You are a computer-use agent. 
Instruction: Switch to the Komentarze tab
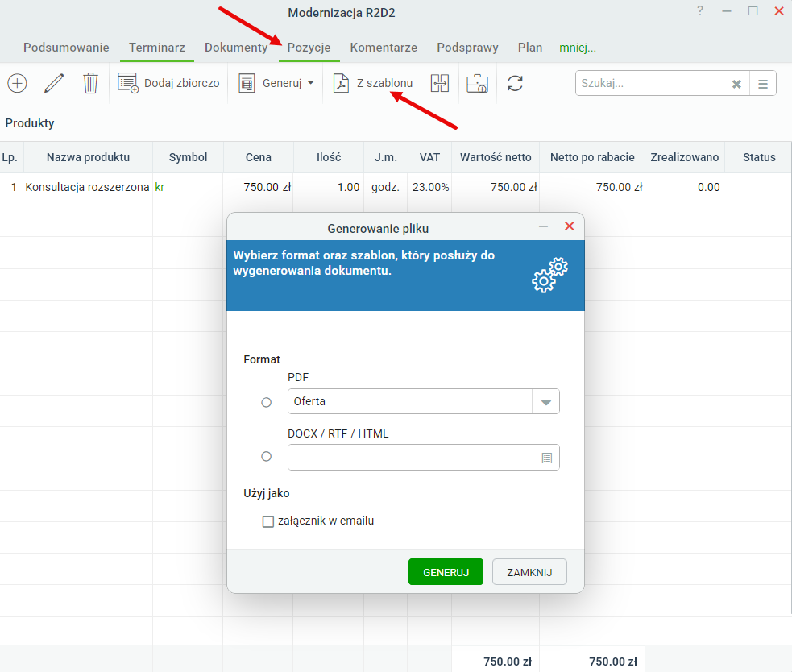point(384,48)
